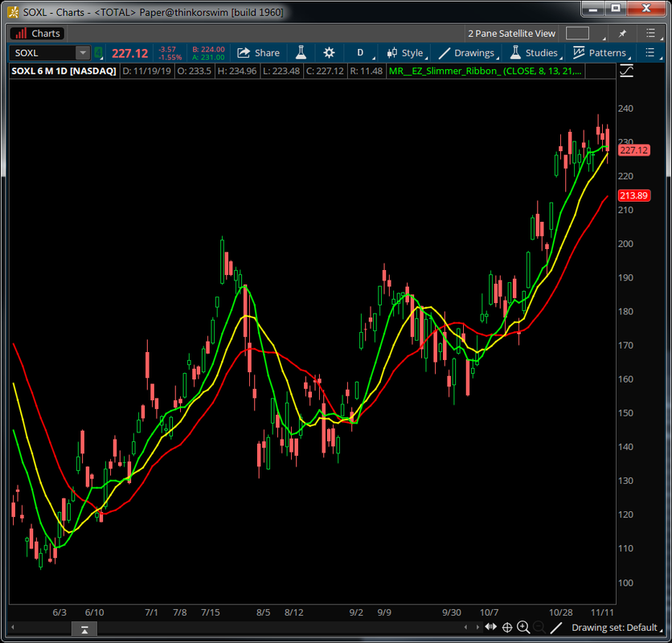672x643 pixels.
Task: Click the O: 233.5 open value
Action: coord(195,72)
